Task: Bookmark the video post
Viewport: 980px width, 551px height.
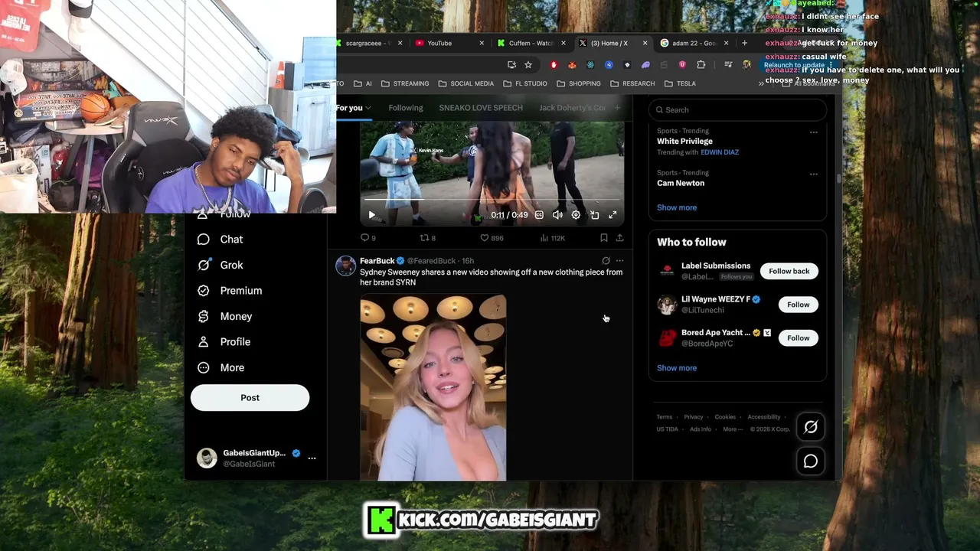Action: [x=604, y=238]
